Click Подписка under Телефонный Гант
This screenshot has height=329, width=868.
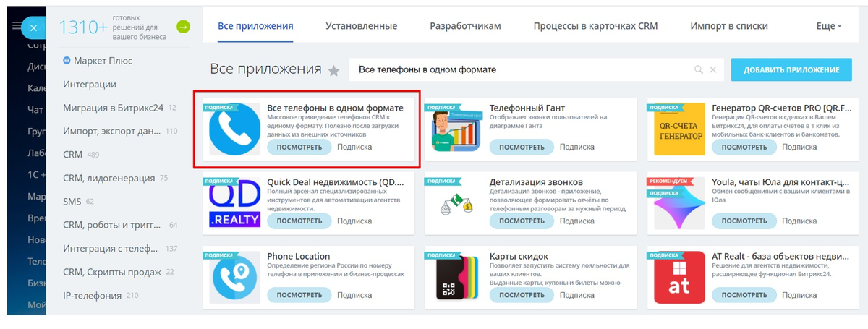click(577, 147)
